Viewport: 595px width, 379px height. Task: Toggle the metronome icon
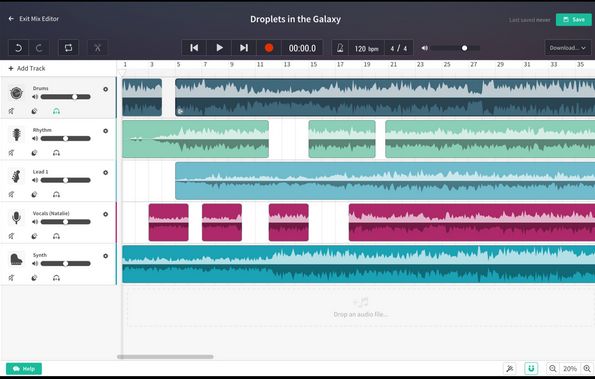point(340,48)
